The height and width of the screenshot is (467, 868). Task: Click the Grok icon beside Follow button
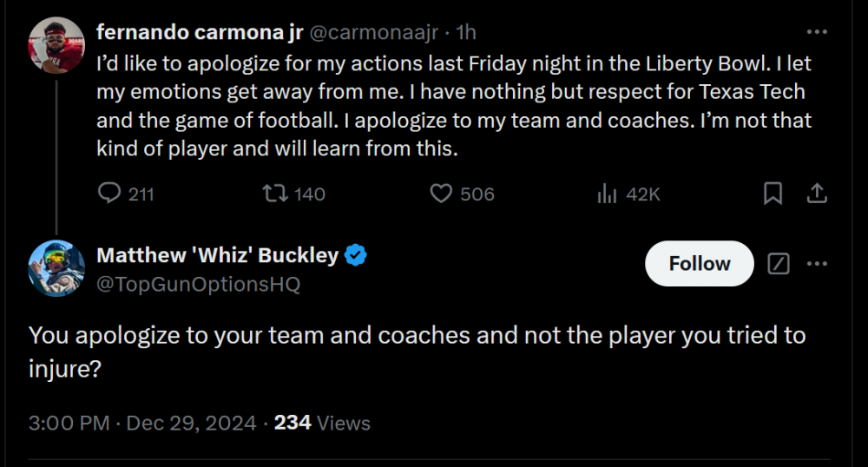point(779,264)
